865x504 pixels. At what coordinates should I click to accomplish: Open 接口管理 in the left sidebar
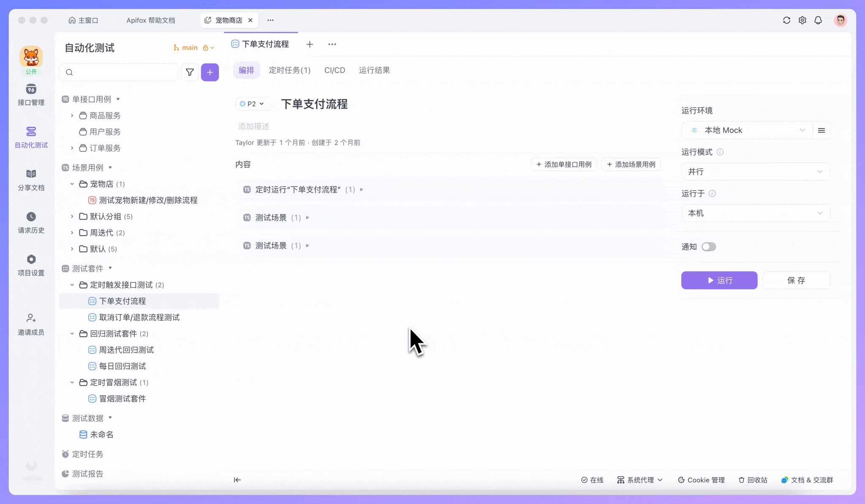coord(31,95)
